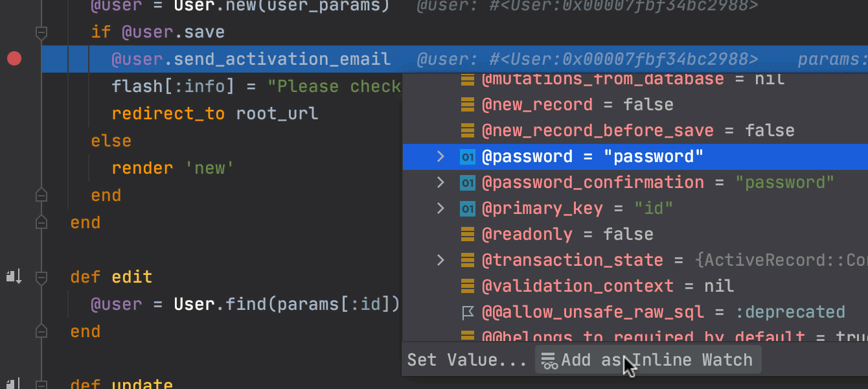Image resolution: width=868 pixels, height=389 pixels.
Task: Toggle the red breakpoint in the gutter
Action: pyautogui.click(x=14, y=59)
